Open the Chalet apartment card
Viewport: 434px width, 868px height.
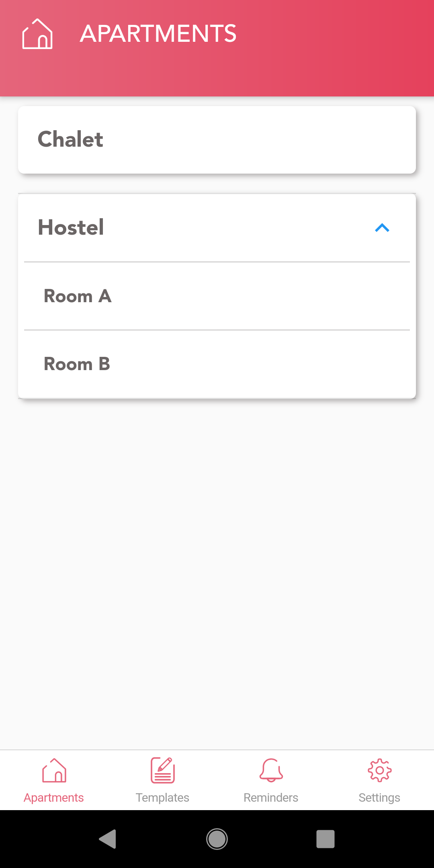coord(217,140)
